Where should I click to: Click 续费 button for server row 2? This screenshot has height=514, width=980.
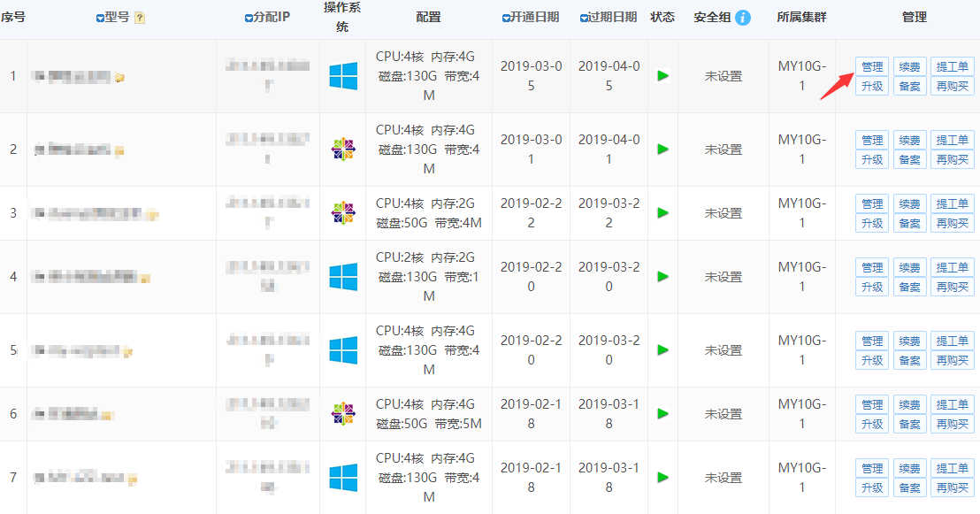point(909,140)
